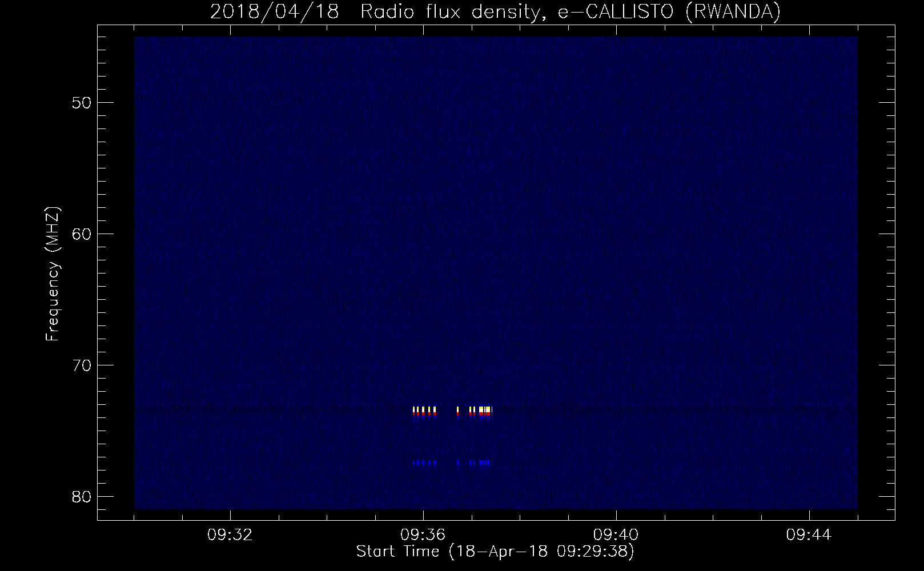924x571 pixels.
Task: Click the 80 MHz frequency tick label
Action: pos(81,496)
